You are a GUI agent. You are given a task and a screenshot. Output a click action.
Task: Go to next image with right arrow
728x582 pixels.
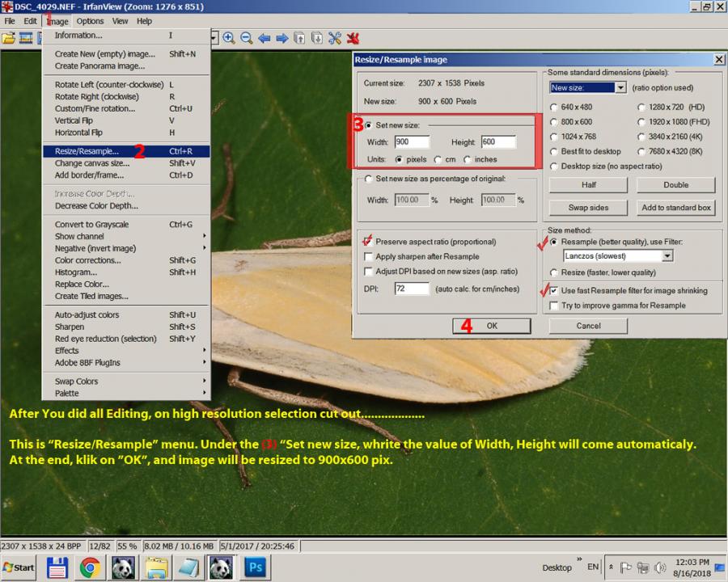[x=281, y=38]
